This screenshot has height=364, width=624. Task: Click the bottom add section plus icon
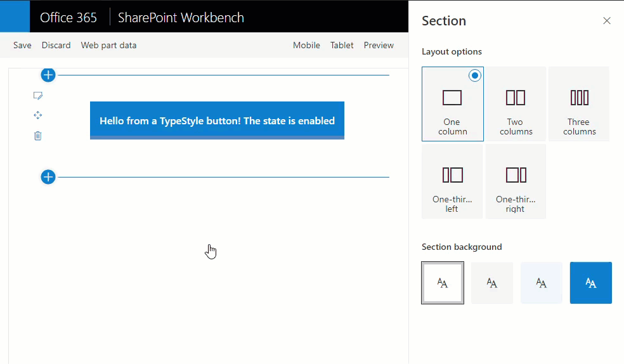click(x=48, y=177)
